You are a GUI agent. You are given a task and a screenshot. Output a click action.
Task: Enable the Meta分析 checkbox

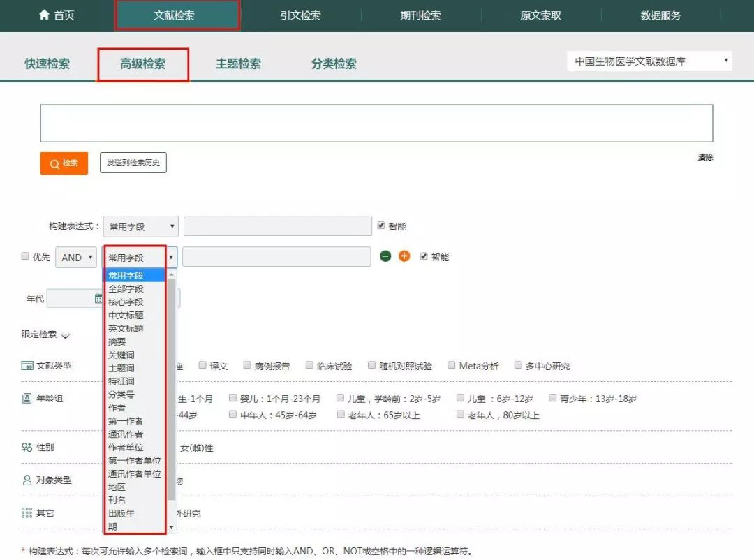pyautogui.click(x=452, y=365)
